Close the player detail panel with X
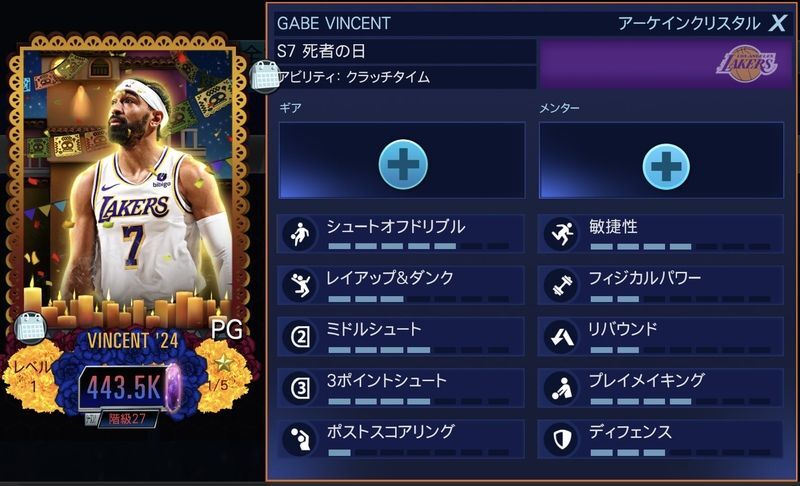 (778, 23)
